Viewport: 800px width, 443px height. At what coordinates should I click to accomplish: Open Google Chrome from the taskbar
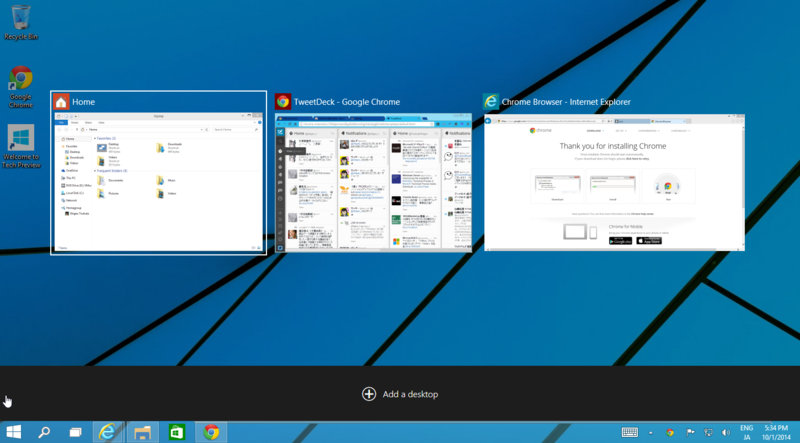(x=211, y=432)
